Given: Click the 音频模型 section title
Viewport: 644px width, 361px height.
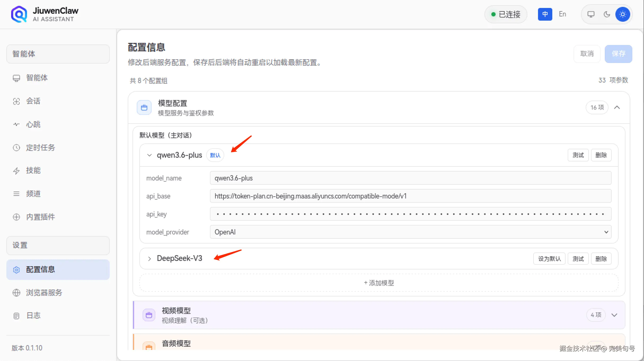Looking at the screenshot, I should click(x=176, y=344).
